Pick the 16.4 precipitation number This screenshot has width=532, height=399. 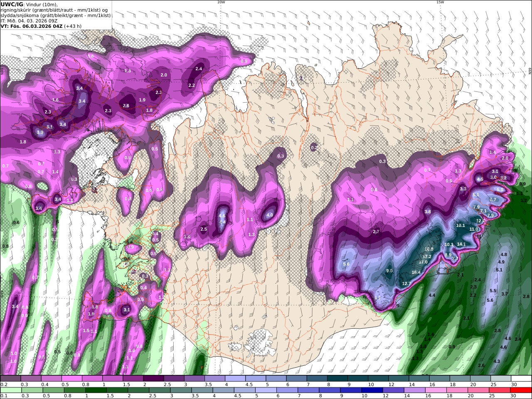pyautogui.click(x=416, y=272)
